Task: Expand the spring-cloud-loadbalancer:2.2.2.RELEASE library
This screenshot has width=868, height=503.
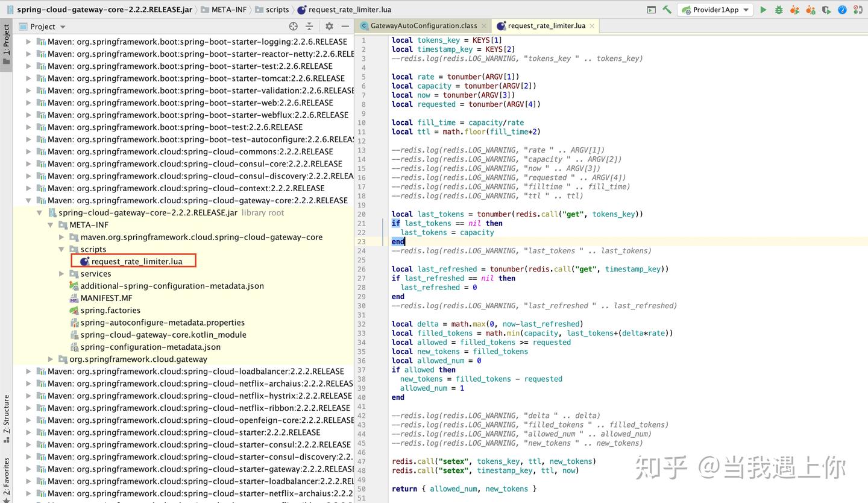Action: point(28,372)
